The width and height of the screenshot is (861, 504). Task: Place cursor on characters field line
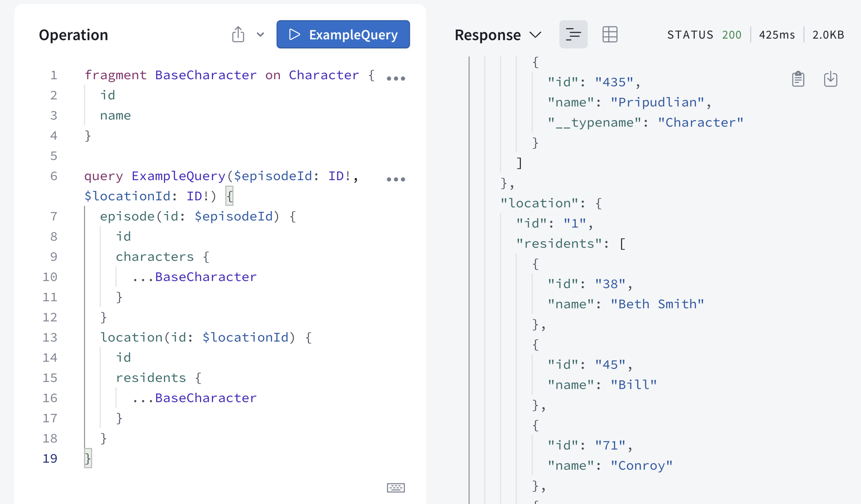pos(155,257)
